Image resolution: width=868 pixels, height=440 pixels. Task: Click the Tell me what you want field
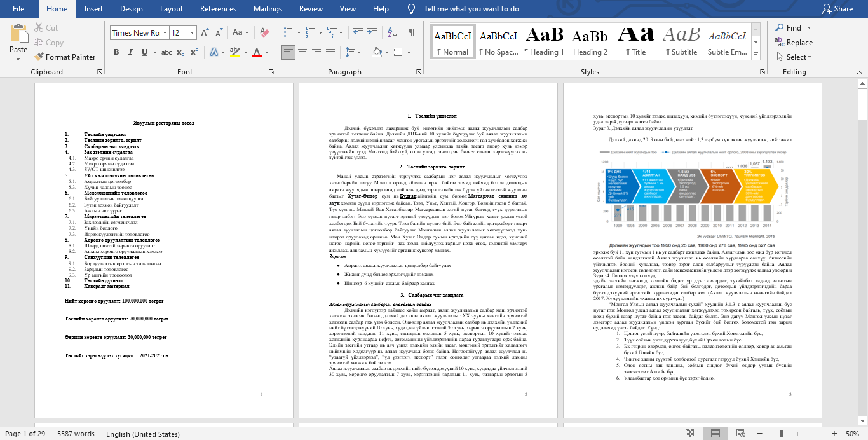coord(471,9)
